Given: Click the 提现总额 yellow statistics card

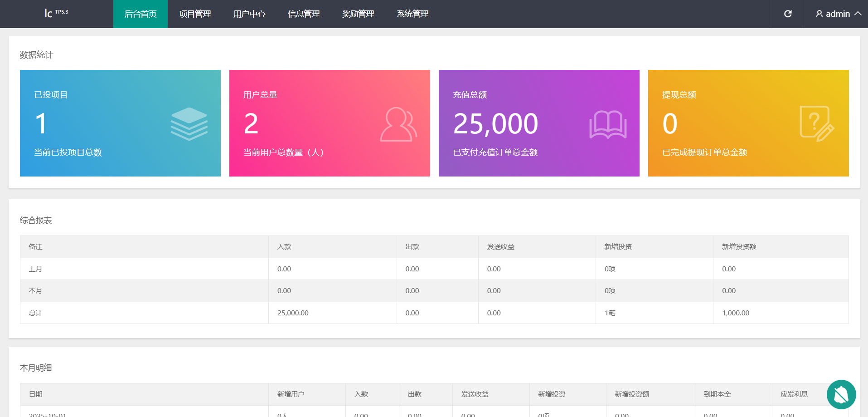Looking at the screenshot, I should click(748, 123).
